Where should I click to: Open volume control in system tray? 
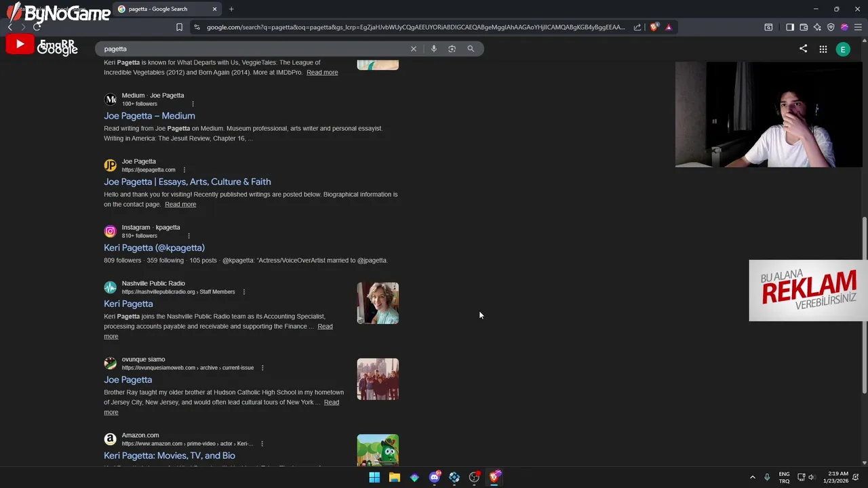click(811, 477)
